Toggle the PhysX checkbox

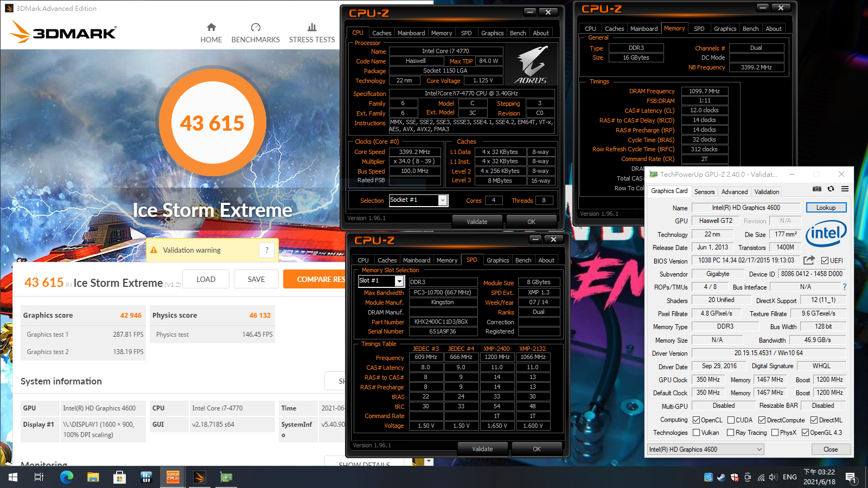775,433
